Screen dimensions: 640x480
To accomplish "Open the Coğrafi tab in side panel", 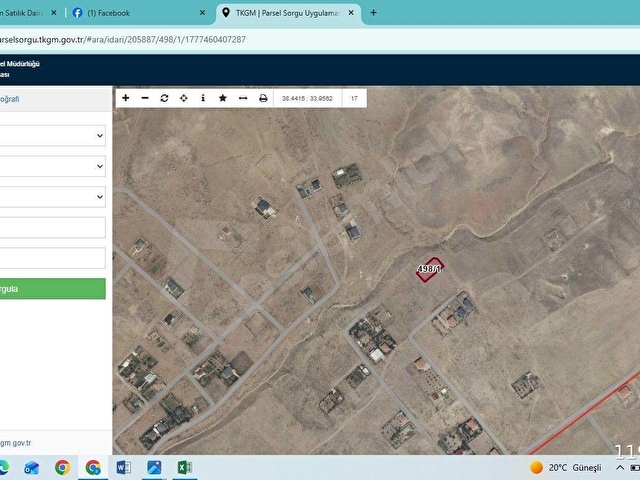I will click(9, 99).
